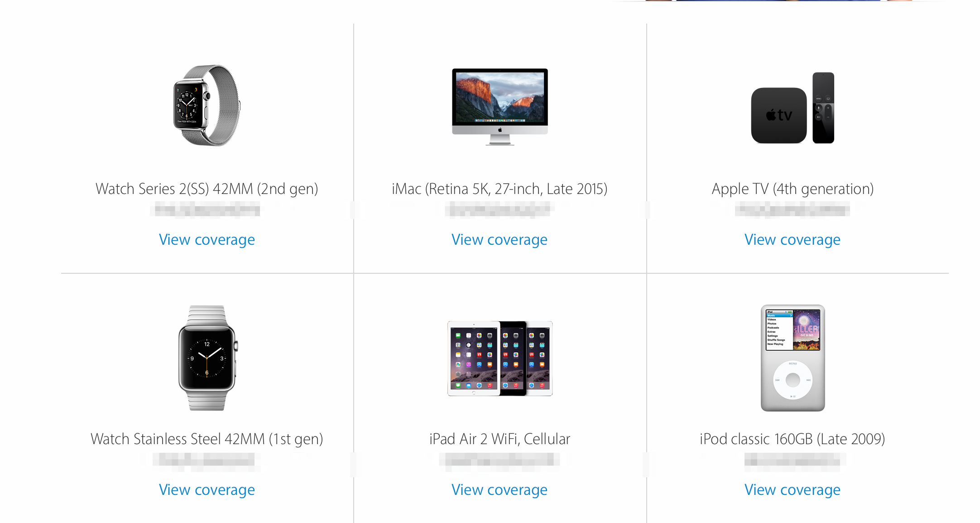Click the iMac Retina 5K product image
The width and height of the screenshot is (980, 523).
click(500, 107)
